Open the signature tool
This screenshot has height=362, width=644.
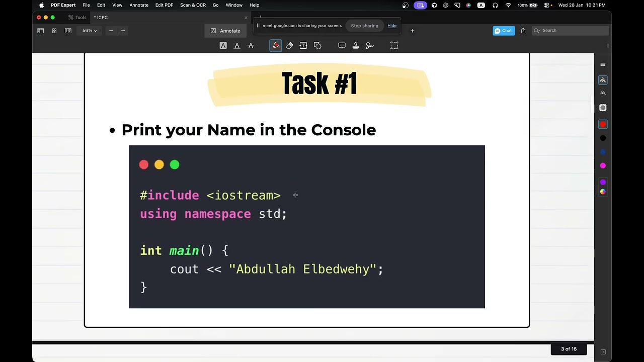(x=369, y=46)
